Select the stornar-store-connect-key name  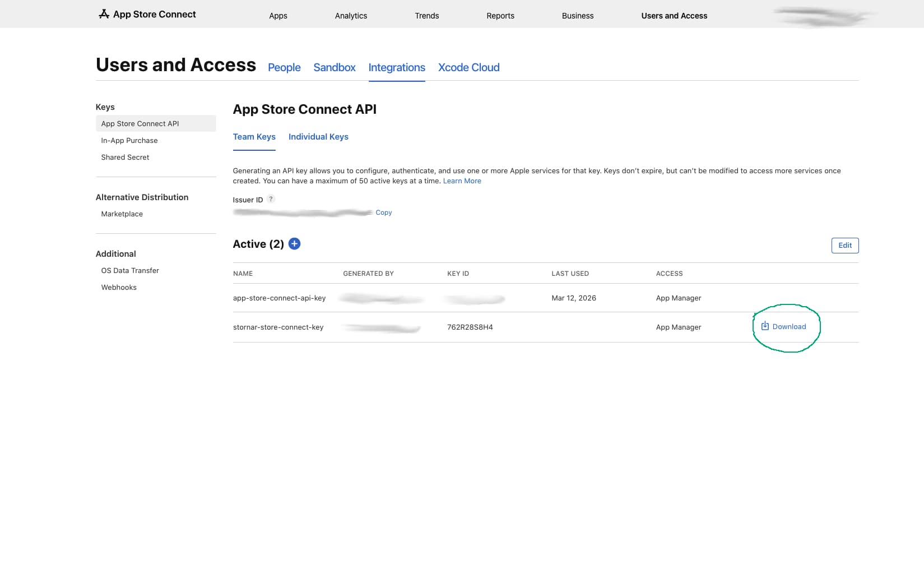pos(278,327)
